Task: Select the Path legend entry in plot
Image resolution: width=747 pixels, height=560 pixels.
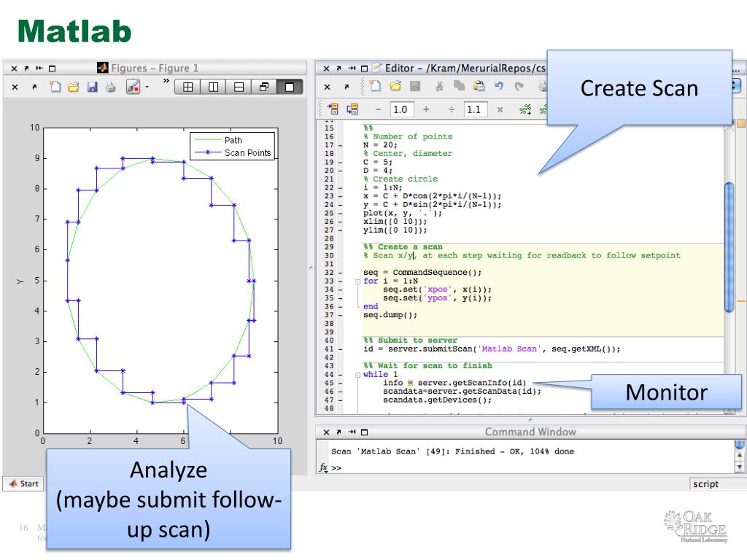Action: coord(233,140)
